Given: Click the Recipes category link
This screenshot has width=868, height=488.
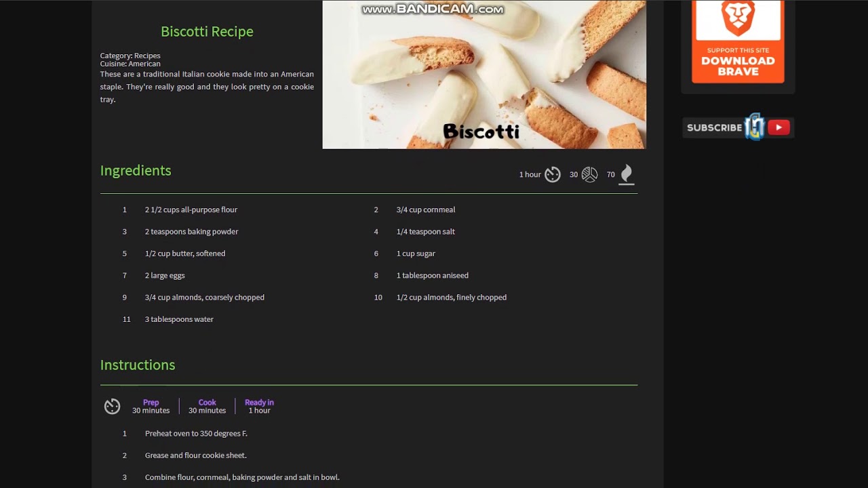Looking at the screenshot, I should point(147,56).
